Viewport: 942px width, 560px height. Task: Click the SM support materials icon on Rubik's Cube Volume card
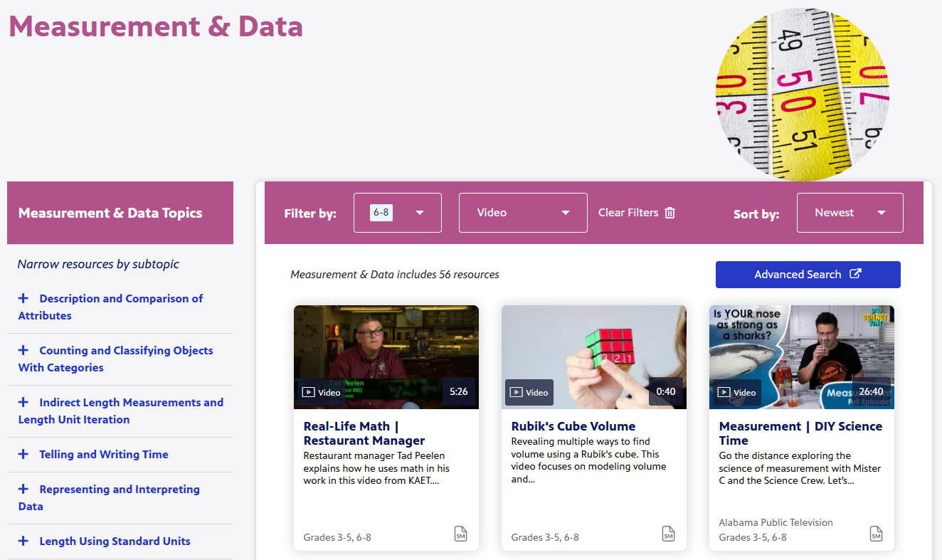pyautogui.click(x=668, y=534)
